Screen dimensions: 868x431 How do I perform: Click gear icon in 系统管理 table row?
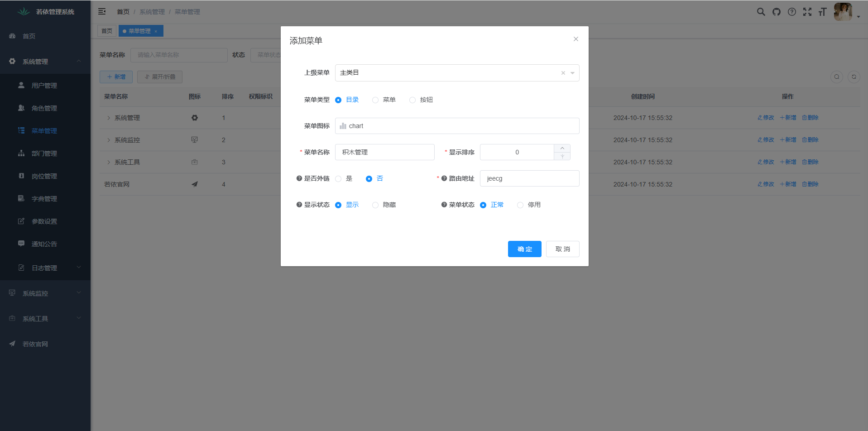(195, 118)
